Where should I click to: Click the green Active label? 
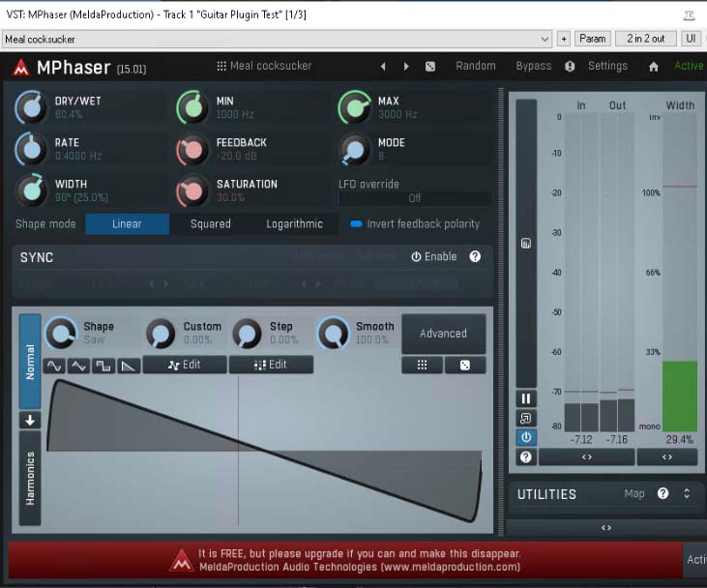[x=689, y=67]
